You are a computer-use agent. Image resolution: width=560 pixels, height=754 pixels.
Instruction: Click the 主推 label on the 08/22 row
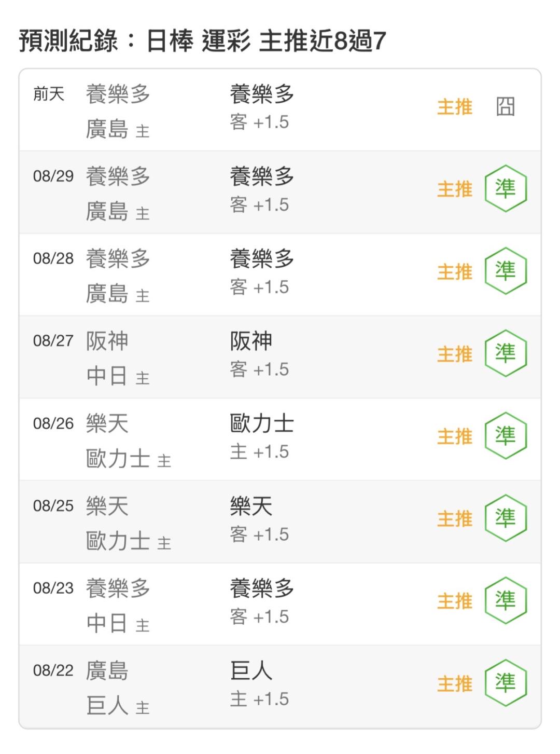coord(455,683)
